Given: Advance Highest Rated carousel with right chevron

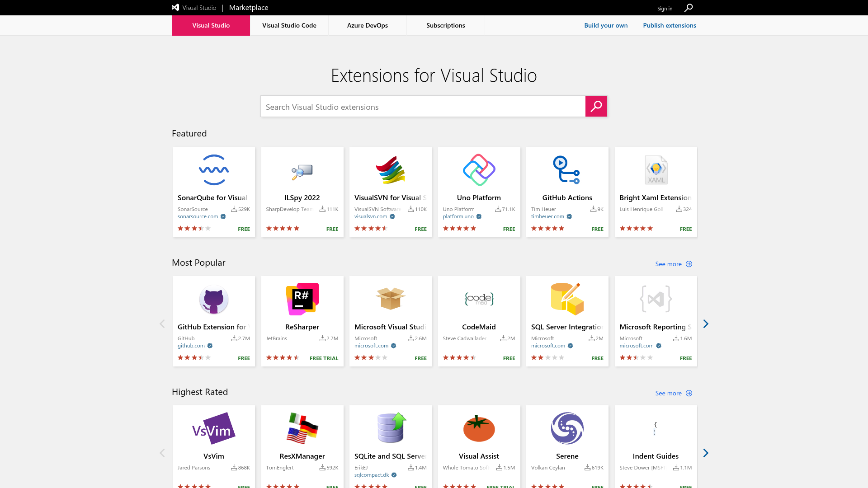Looking at the screenshot, I should tap(706, 453).
